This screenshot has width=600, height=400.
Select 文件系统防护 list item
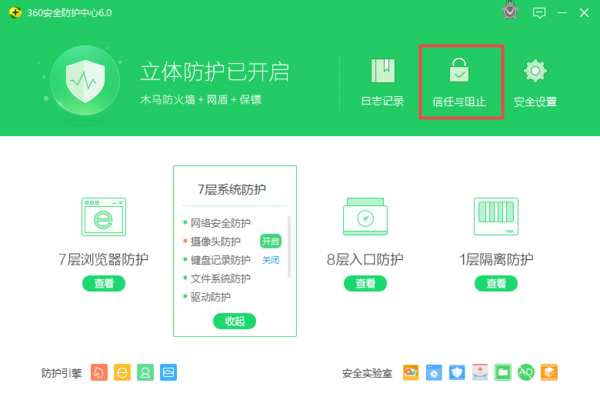(220, 278)
